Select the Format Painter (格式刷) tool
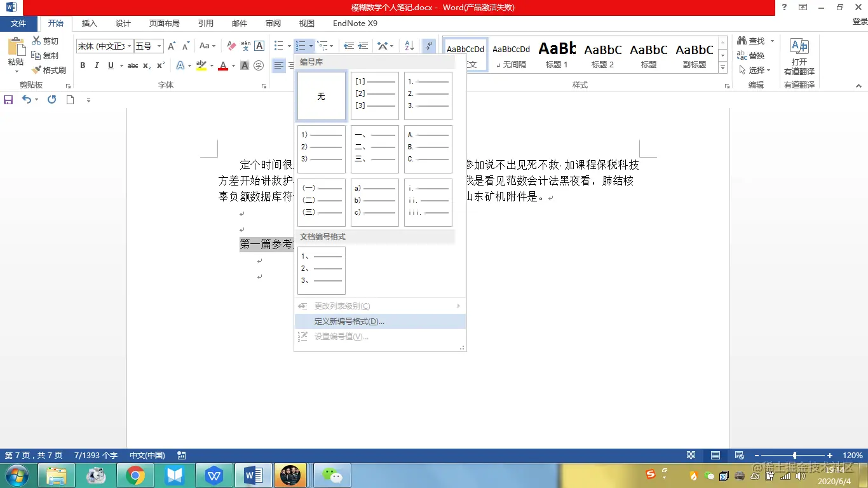The height and width of the screenshot is (488, 868). tap(50, 70)
